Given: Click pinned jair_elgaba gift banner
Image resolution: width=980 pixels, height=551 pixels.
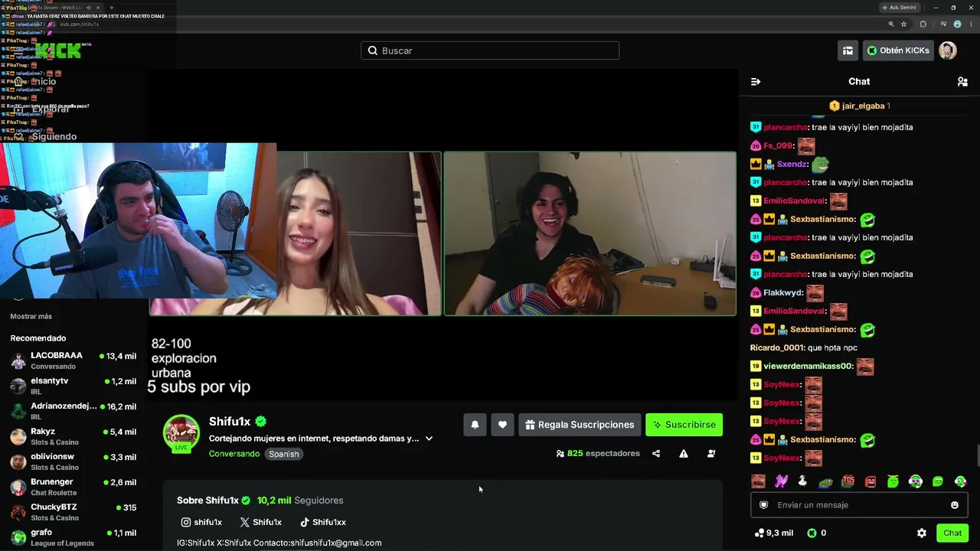Looking at the screenshot, I should click(859, 106).
